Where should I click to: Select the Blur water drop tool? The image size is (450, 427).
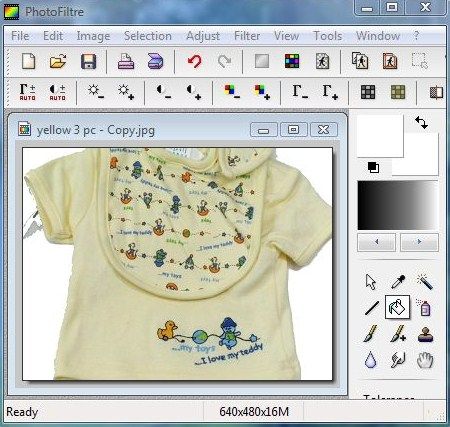370,360
